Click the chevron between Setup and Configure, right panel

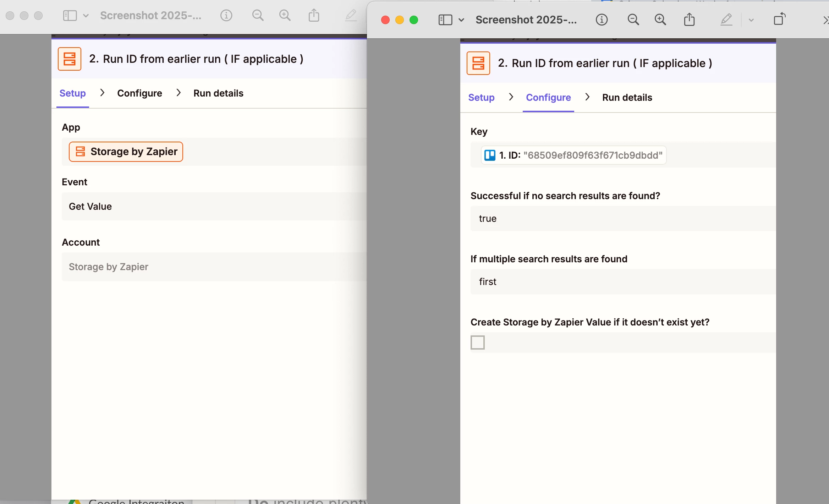tap(511, 97)
